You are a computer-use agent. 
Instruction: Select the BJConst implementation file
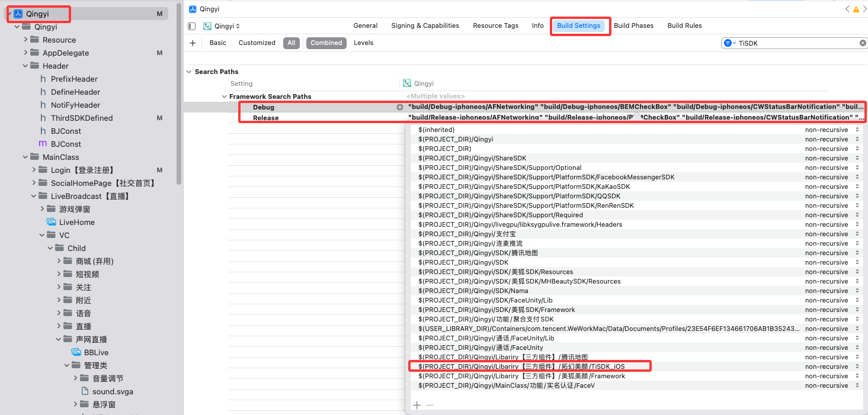pos(66,144)
